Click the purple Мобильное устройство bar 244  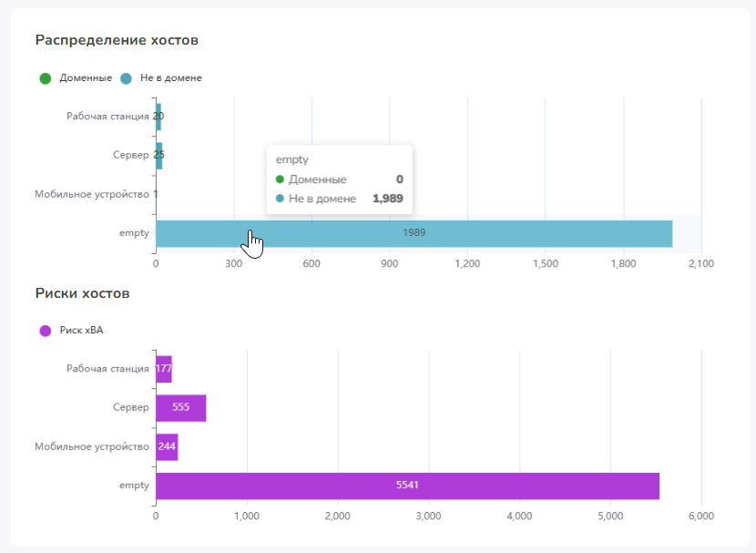pyautogui.click(x=167, y=447)
